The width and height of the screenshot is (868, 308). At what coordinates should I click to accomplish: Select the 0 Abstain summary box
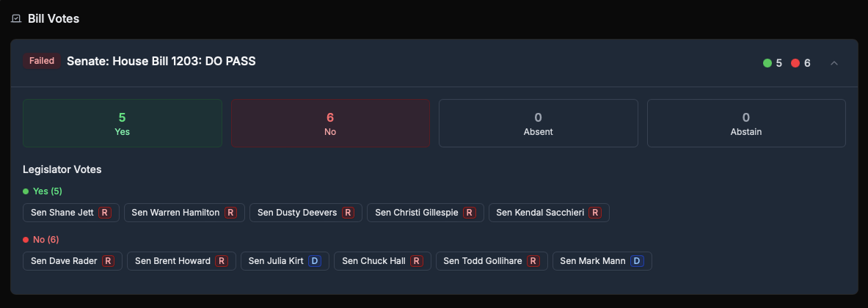[x=746, y=123]
